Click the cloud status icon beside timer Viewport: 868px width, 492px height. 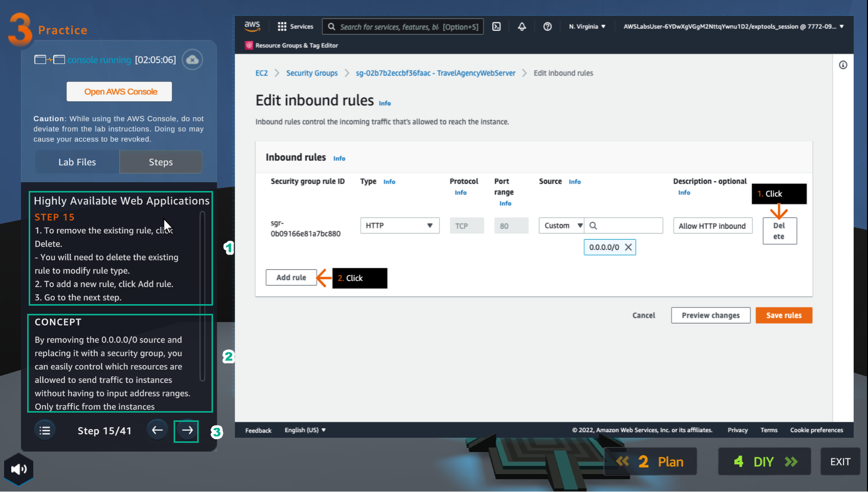click(193, 60)
